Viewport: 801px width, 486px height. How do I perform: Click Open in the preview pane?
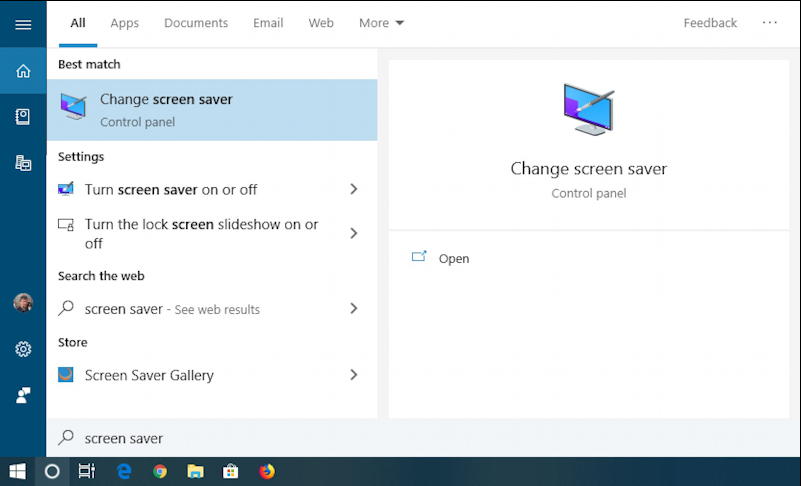pyautogui.click(x=453, y=258)
